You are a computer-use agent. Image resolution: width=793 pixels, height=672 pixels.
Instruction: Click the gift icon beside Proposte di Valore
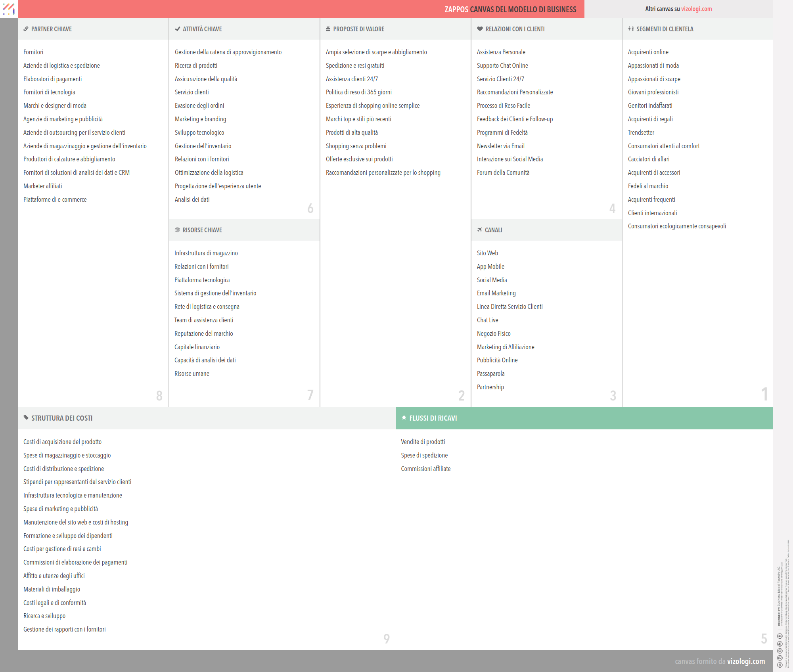(x=328, y=29)
